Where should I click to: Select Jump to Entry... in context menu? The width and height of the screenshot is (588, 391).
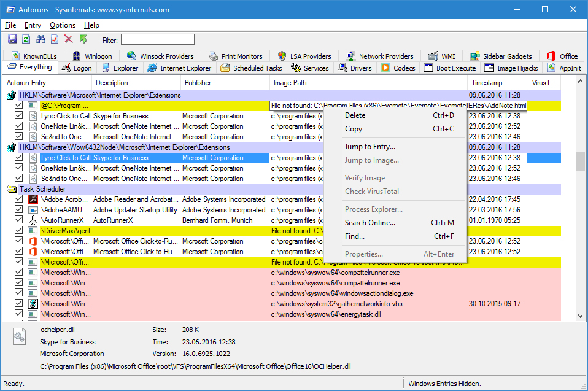point(395,147)
